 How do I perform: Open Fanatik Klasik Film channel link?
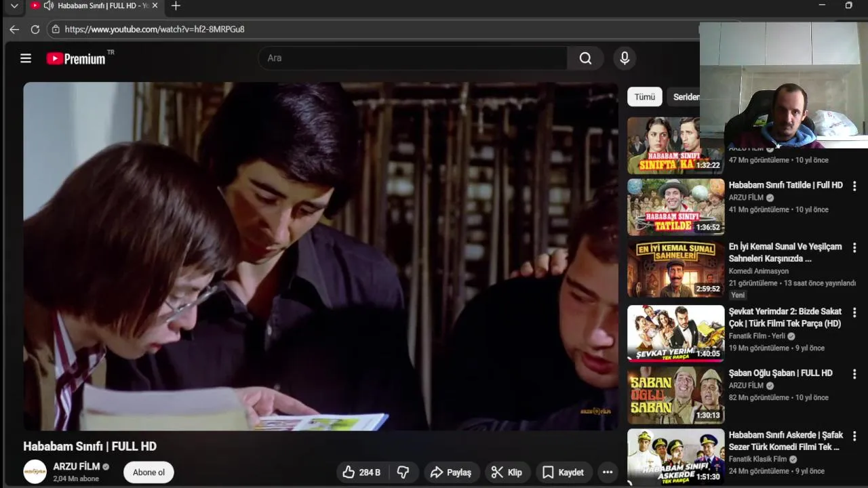pyautogui.click(x=757, y=459)
